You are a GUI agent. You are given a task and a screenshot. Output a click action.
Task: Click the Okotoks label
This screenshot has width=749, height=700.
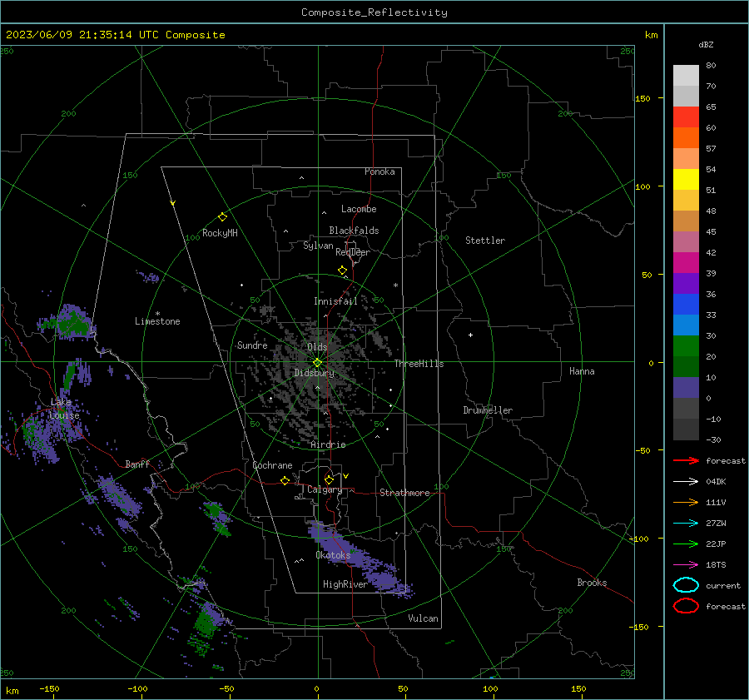pyautogui.click(x=333, y=555)
